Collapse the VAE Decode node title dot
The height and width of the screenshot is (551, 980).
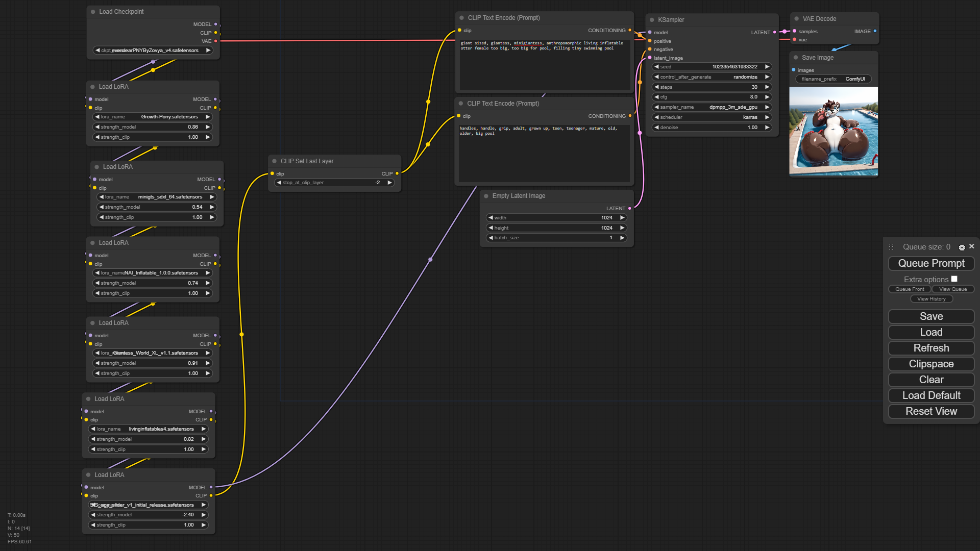point(796,19)
